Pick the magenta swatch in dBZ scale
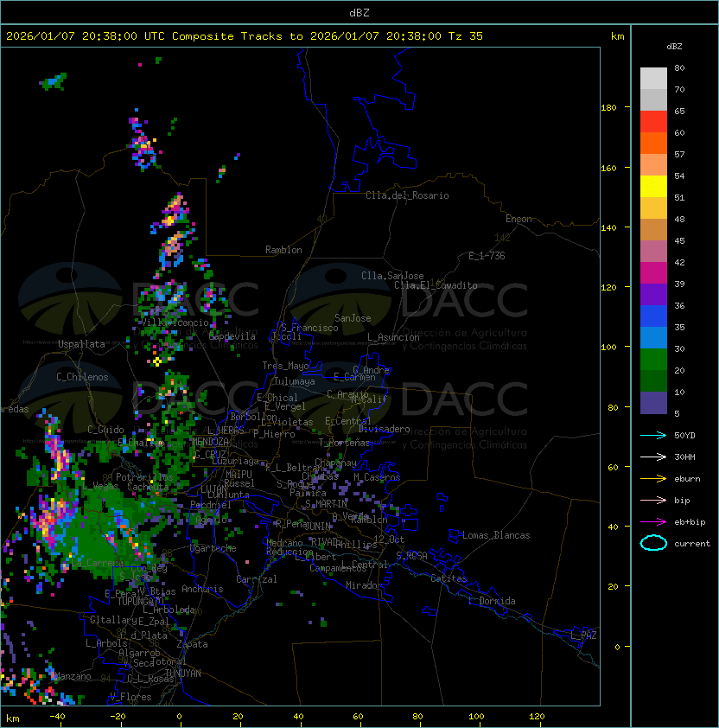The image size is (719, 728). pos(653,273)
